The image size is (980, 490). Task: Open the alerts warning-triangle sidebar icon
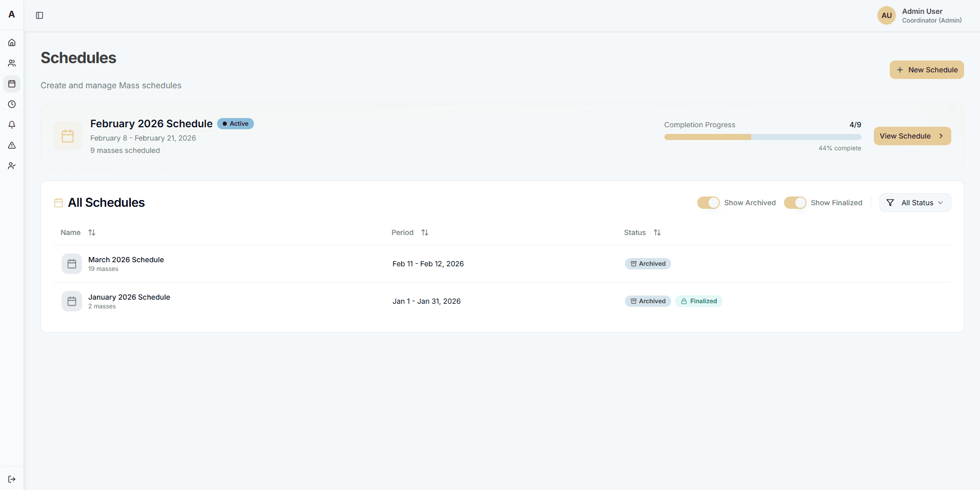(11, 145)
